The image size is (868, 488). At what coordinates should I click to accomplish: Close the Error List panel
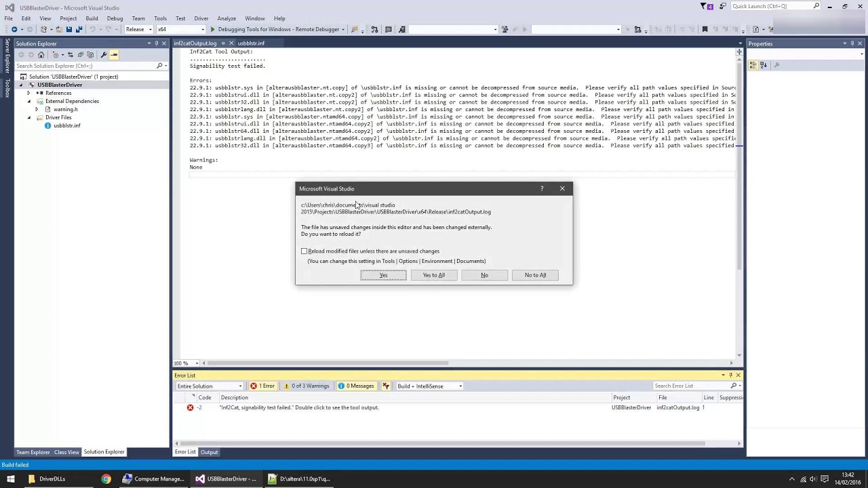738,375
